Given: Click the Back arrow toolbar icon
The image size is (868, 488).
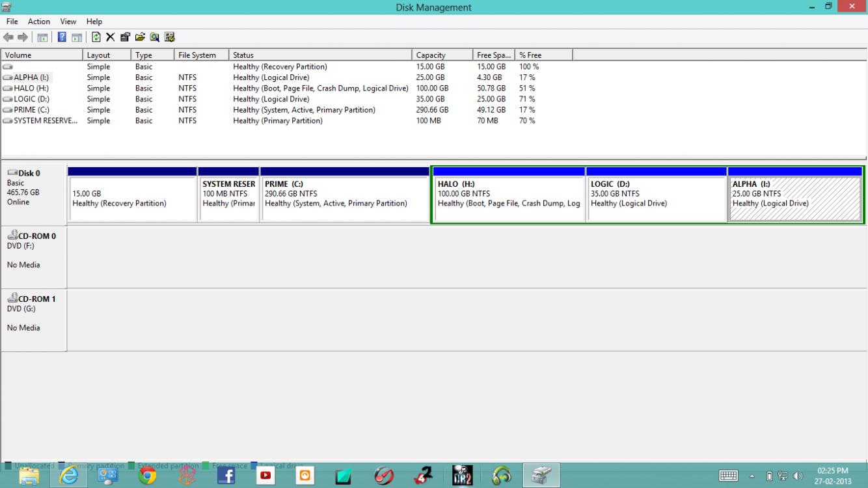Looking at the screenshot, I should (8, 37).
